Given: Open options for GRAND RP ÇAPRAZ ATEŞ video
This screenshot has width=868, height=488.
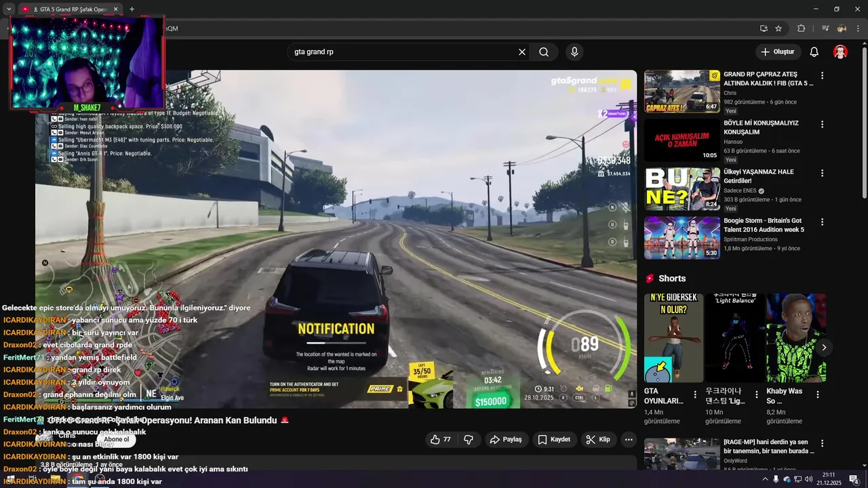Looking at the screenshot, I should (x=822, y=76).
